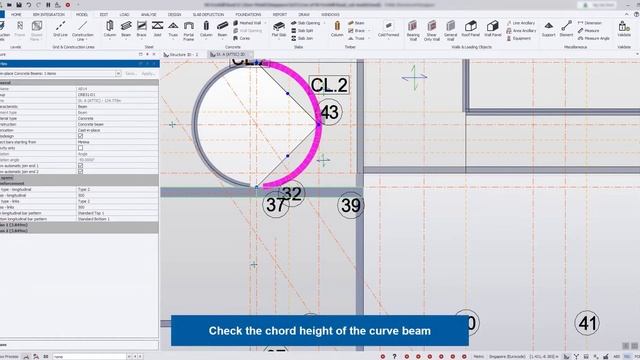Click the Timber Beam button
The width and height of the screenshot is (640, 360).
coord(356,23)
